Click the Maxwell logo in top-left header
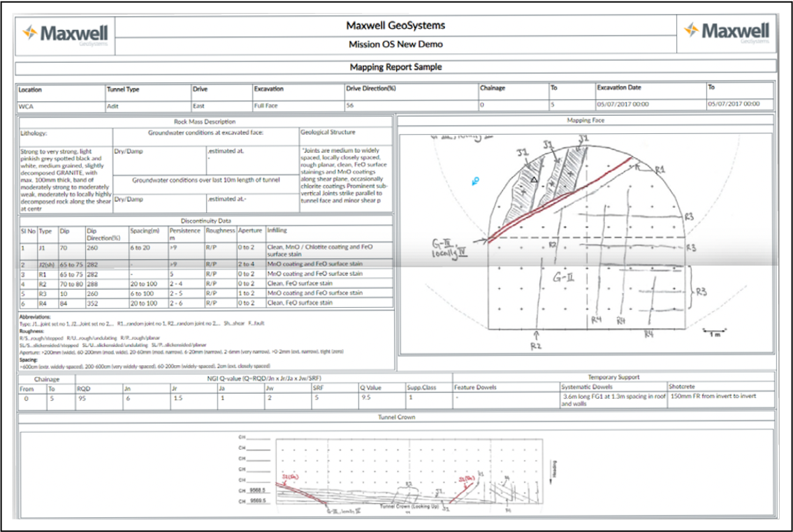The width and height of the screenshot is (793, 532). (x=65, y=34)
